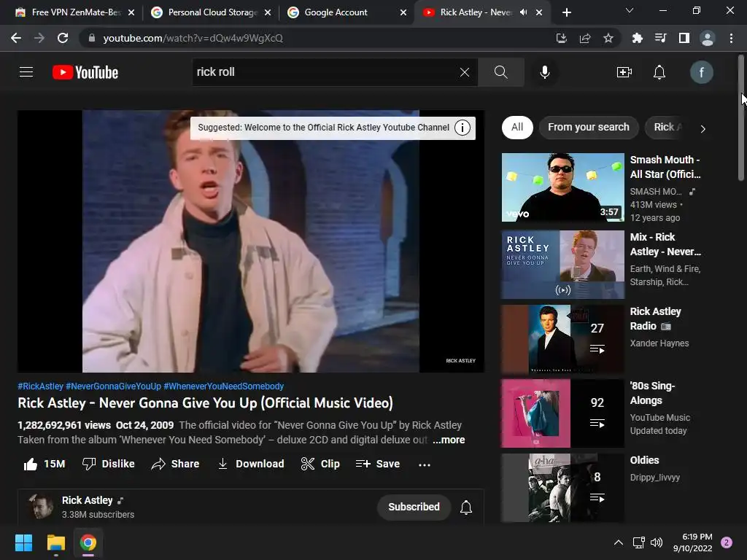Viewport: 747px width, 560px height.
Task: Bookmark this tab with star
Action: [x=608, y=38]
